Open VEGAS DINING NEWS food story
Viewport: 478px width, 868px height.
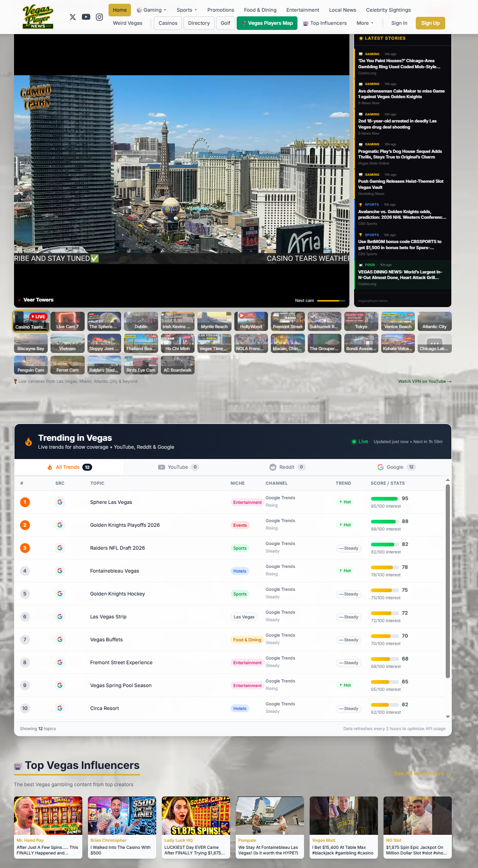(x=402, y=275)
